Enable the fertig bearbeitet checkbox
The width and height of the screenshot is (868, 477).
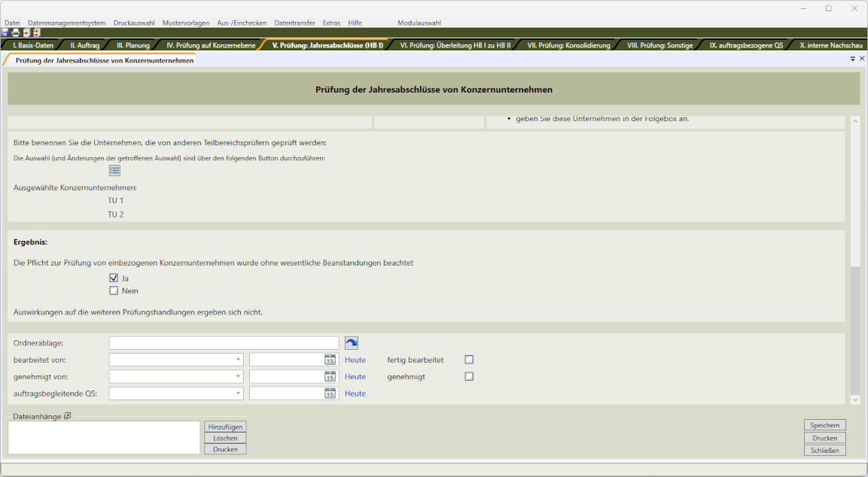[x=469, y=360]
